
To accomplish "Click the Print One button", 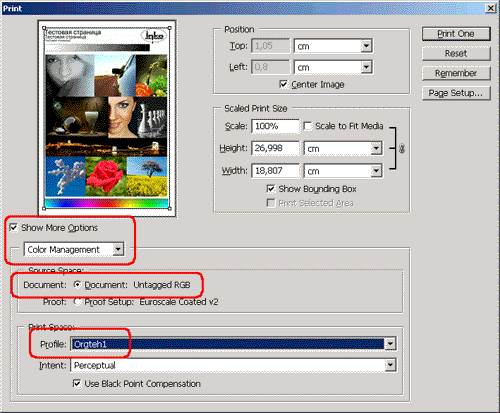I will (x=456, y=34).
